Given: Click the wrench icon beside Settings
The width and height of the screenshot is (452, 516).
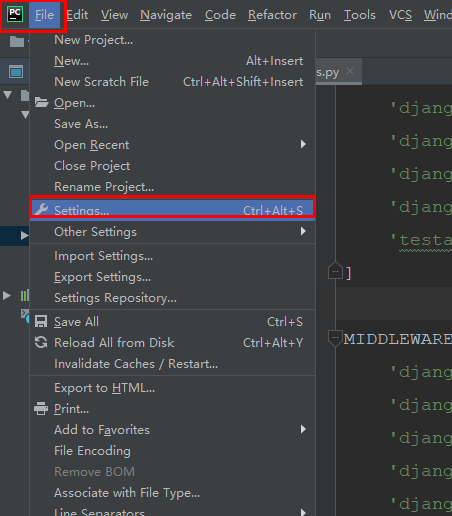Looking at the screenshot, I should [41, 209].
